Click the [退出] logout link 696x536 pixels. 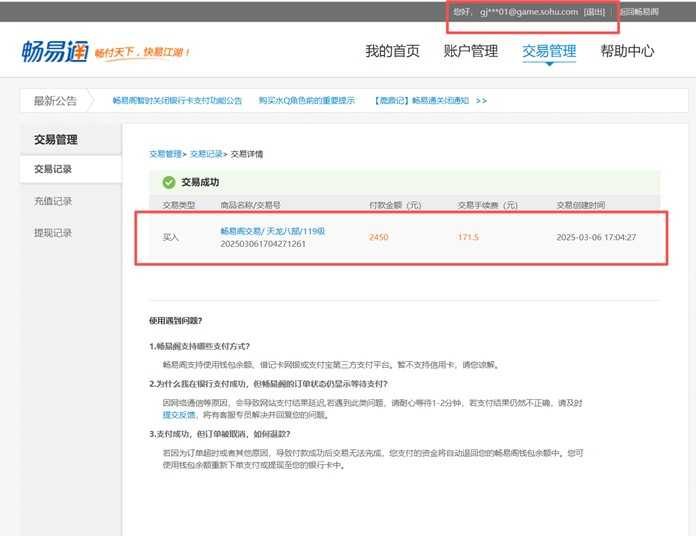(594, 12)
